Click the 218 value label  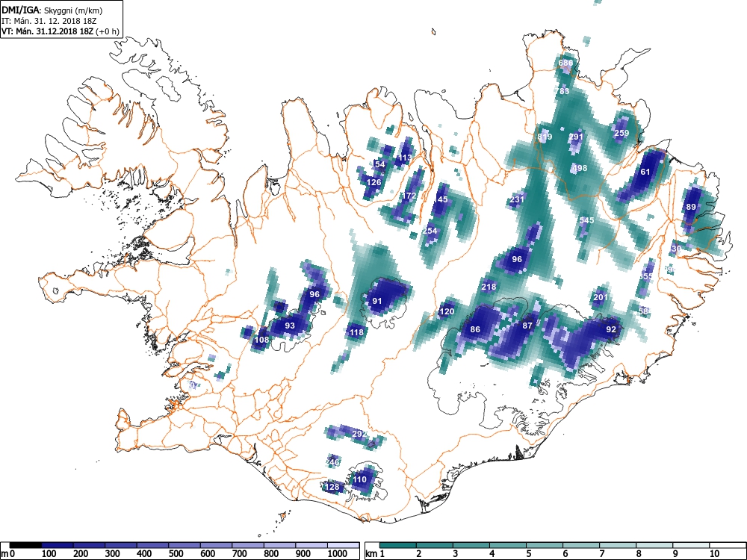coord(489,287)
